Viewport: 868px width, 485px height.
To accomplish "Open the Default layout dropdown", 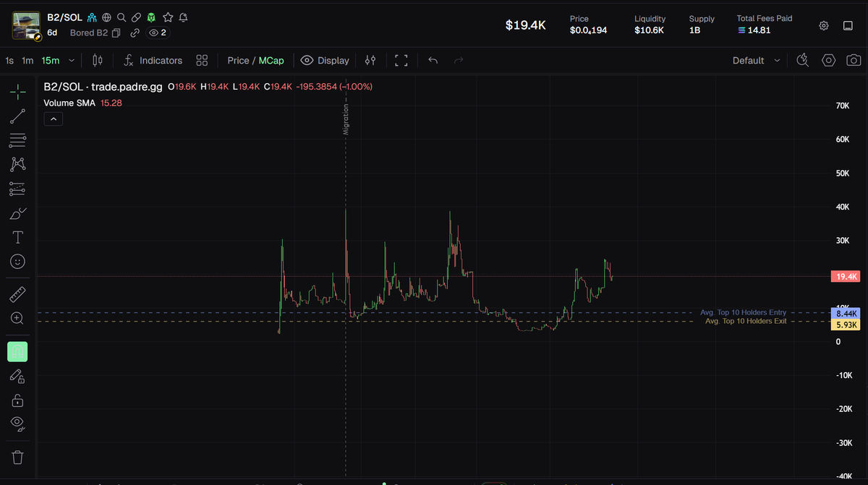I will pyautogui.click(x=757, y=61).
